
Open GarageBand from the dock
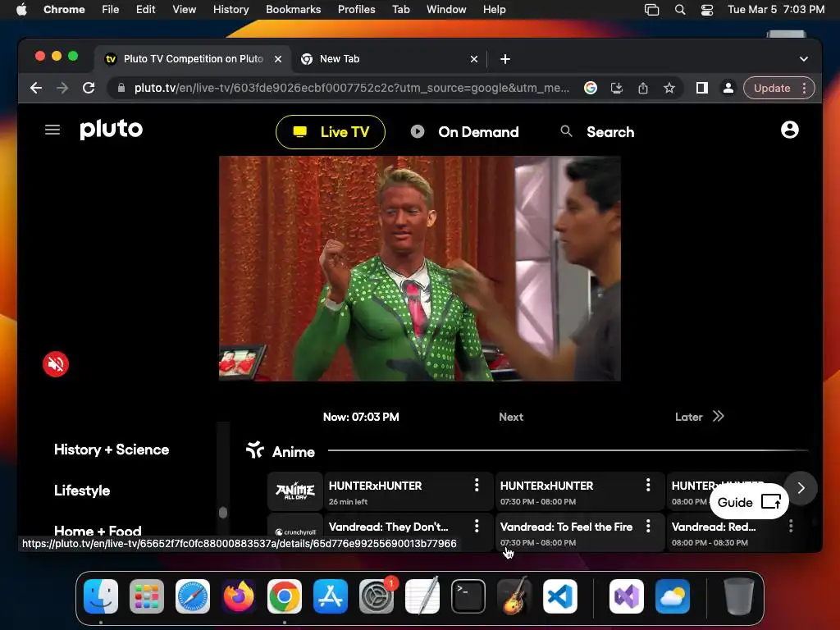(x=514, y=596)
